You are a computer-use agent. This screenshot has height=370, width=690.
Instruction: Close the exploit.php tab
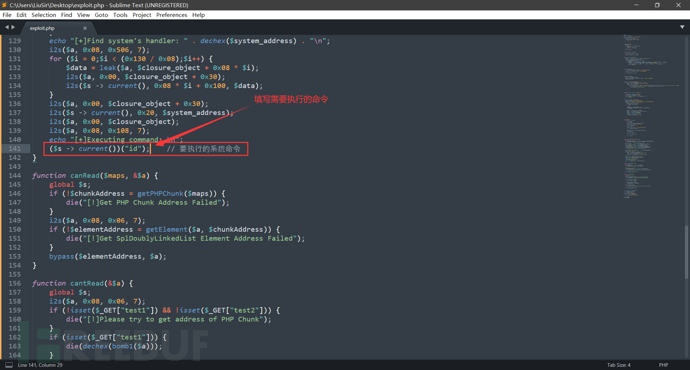[x=85, y=28]
